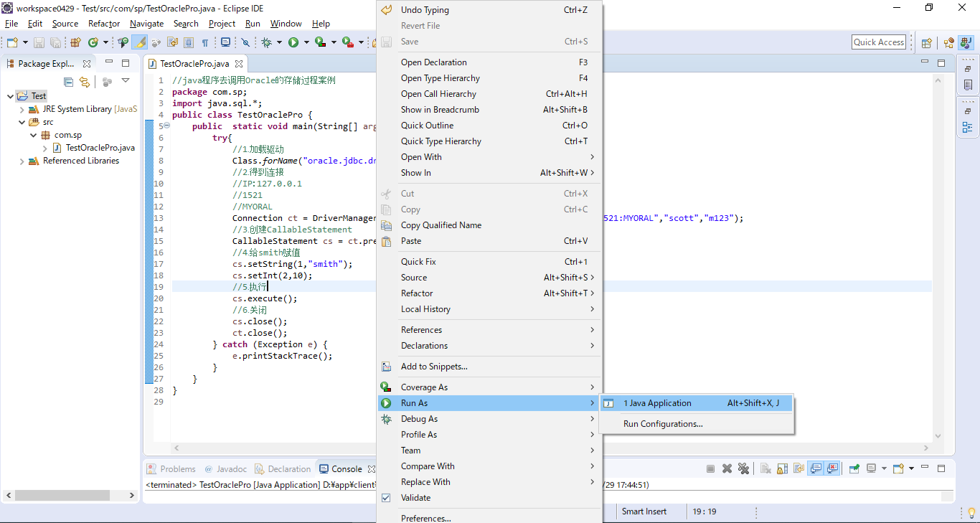The height and width of the screenshot is (523, 980).
Task: Choose Debug As in context menu
Action: tap(489, 419)
